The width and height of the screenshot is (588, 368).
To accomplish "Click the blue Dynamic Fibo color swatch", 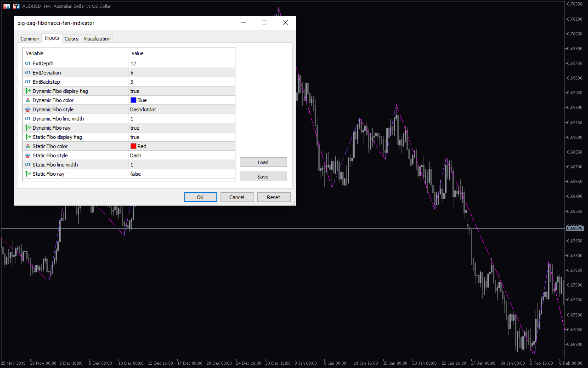I will tap(133, 100).
